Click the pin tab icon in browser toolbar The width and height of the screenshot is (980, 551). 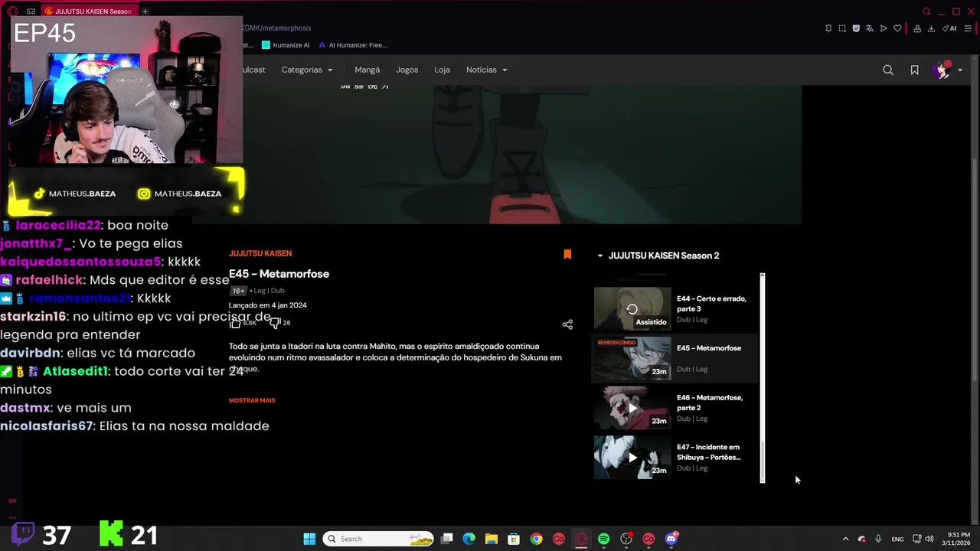pos(828,28)
